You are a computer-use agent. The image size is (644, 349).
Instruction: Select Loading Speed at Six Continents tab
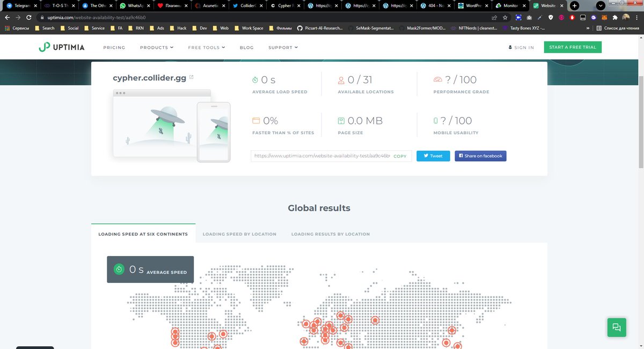[143, 234]
